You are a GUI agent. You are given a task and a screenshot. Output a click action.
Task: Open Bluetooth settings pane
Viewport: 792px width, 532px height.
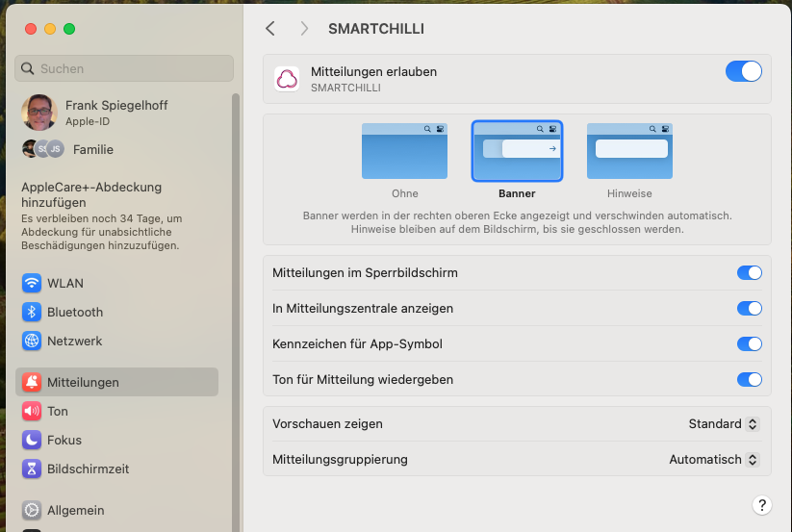pyautogui.click(x=116, y=312)
